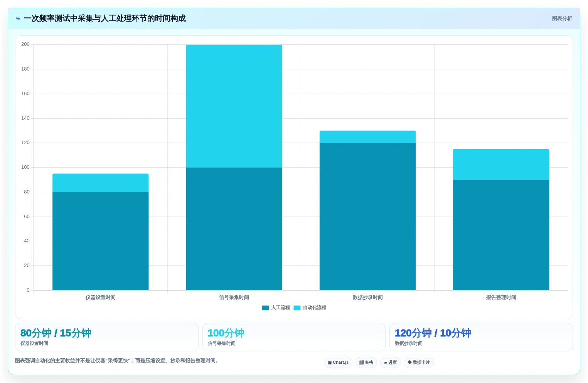Click the 数据抄录时间 caption in the third card

(409, 343)
